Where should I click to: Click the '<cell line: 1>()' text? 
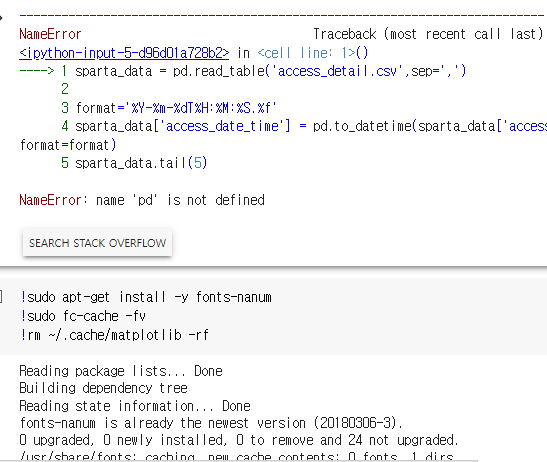point(313,53)
